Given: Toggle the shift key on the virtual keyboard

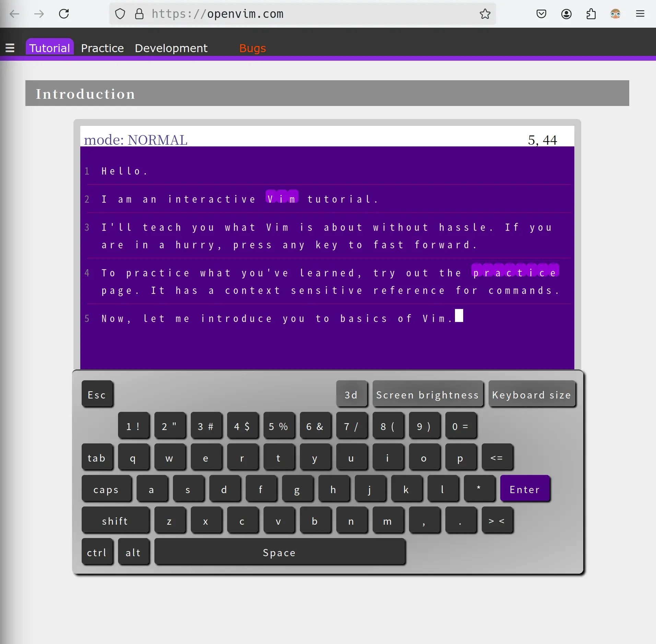Looking at the screenshot, I should point(115,521).
